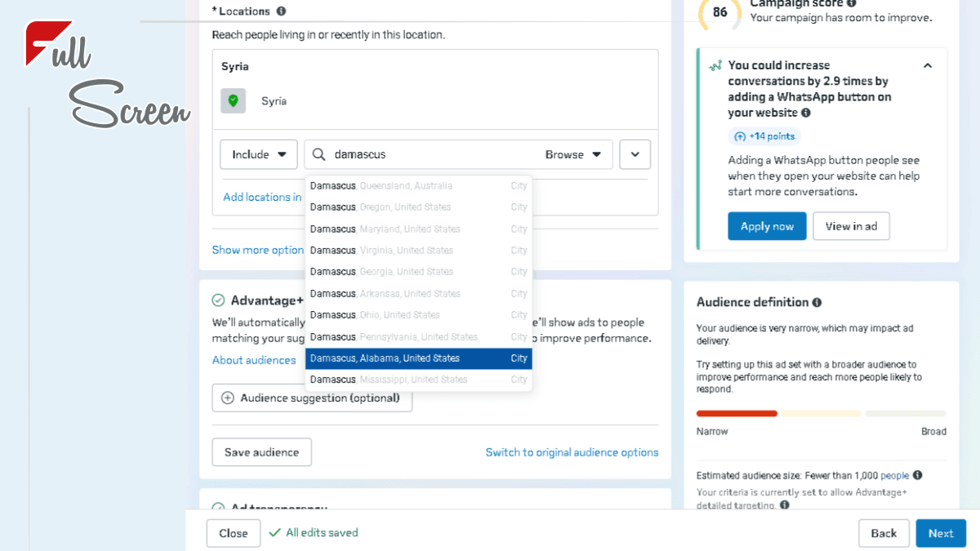Viewport: 980px width, 551px height.
Task: Open the Browse locations dropdown
Action: tap(573, 154)
